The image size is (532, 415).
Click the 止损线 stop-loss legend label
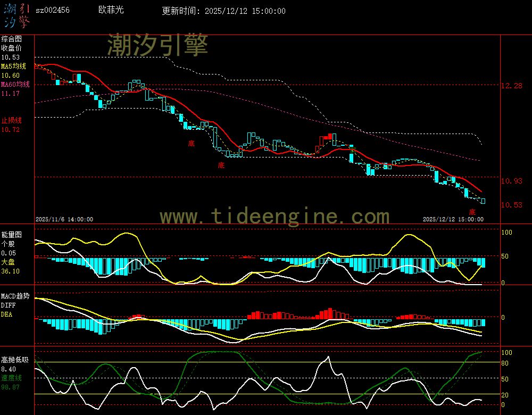[x=11, y=120]
